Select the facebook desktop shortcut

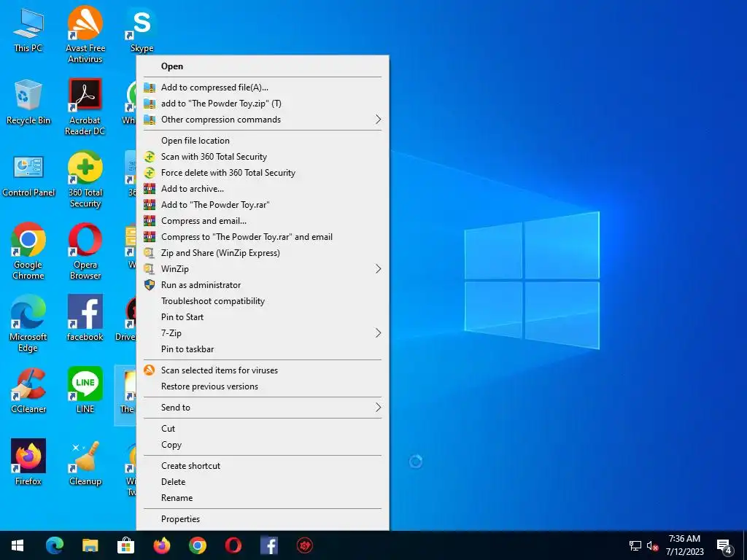pos(85,318)
